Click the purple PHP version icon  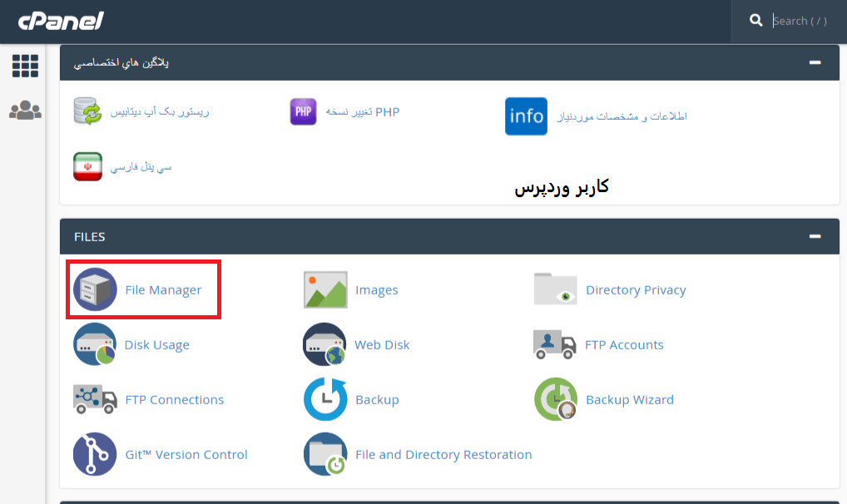pyautogui.click(x=303, y=111)
